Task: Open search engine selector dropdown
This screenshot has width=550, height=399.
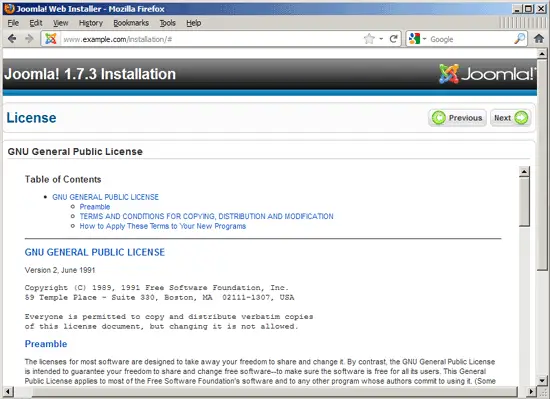Action: [424, 39]
